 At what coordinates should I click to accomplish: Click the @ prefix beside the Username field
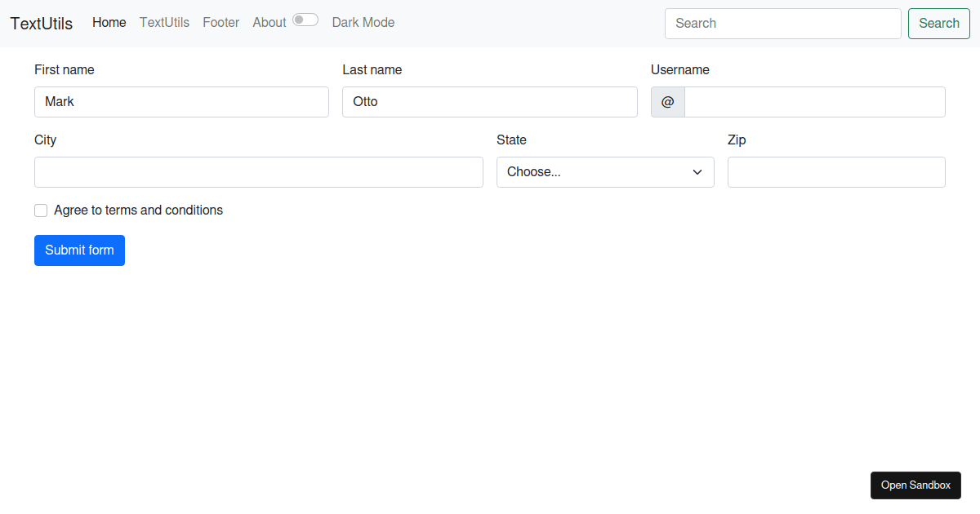[667, 101]
